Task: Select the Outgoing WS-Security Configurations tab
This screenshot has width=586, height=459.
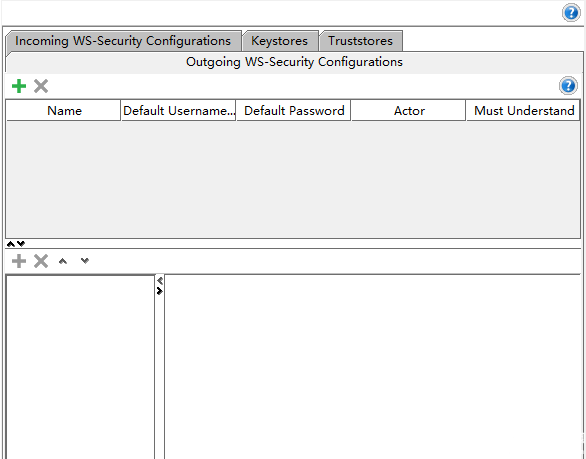Action: tap(294, 62)
